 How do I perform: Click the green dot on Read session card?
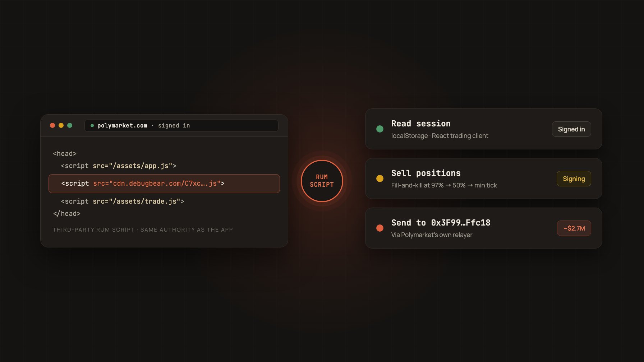tap(380, 129)
